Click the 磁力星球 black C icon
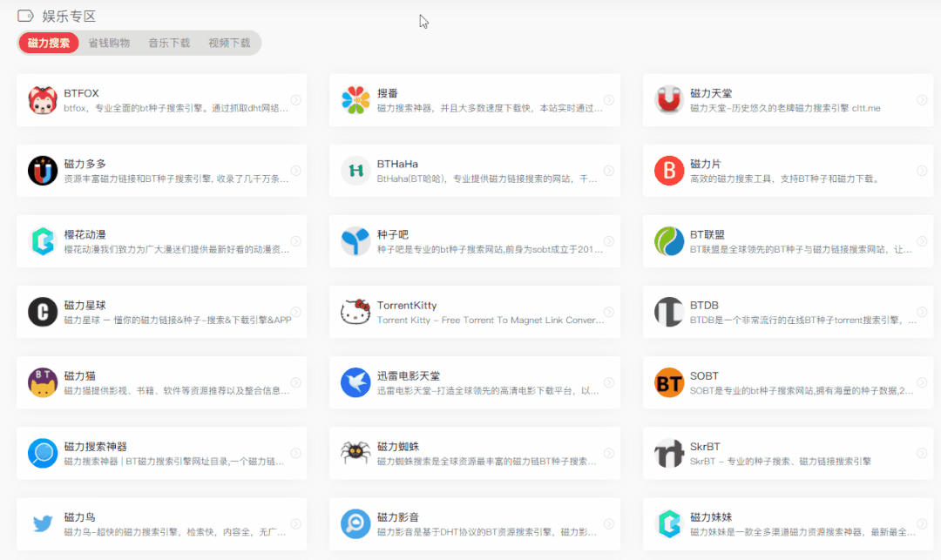 pos(43,313)
